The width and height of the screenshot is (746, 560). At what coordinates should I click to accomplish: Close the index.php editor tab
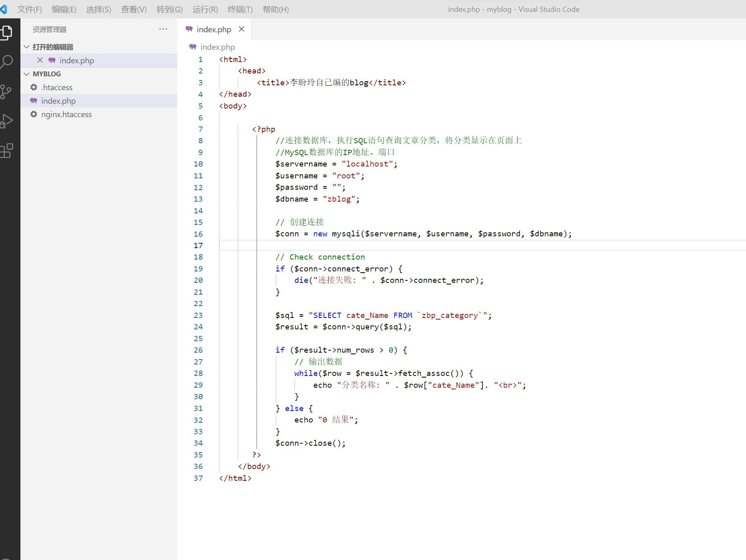(x=242, y=29)
